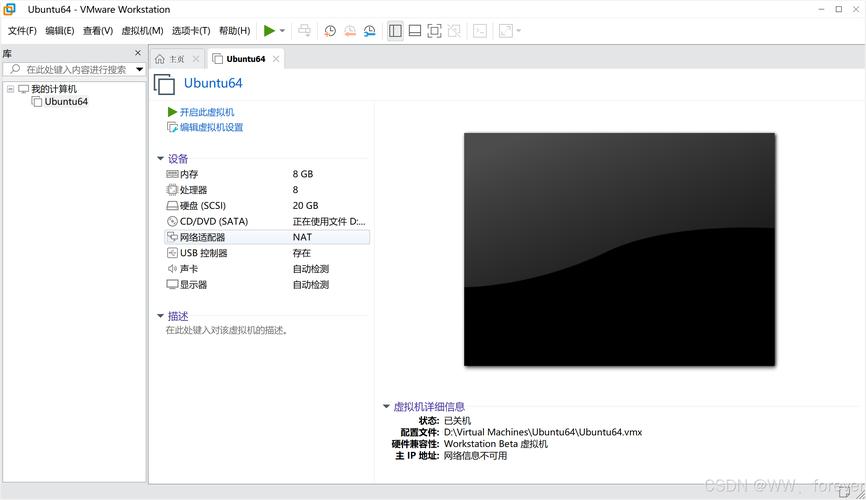Select the 声卡 sound card row
This screenshot has width=866, height=500.
(267, 269)
